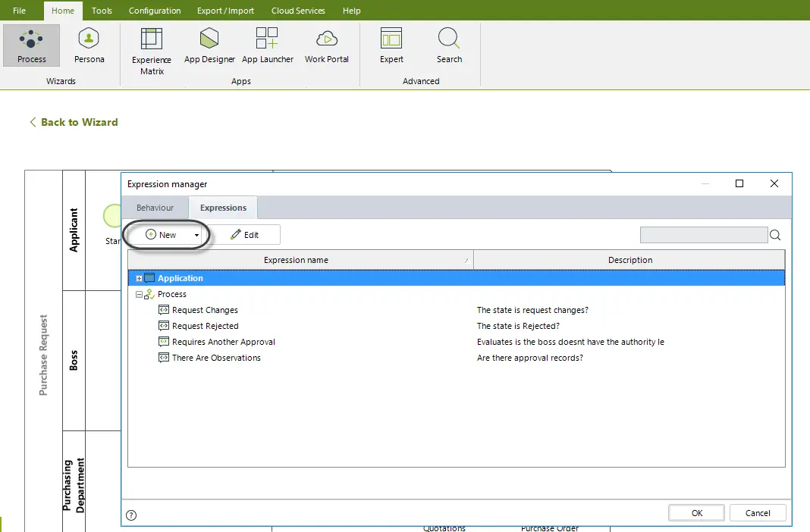810x532 pixels.
Task: Open the File menu
Action: pos(19,11)
